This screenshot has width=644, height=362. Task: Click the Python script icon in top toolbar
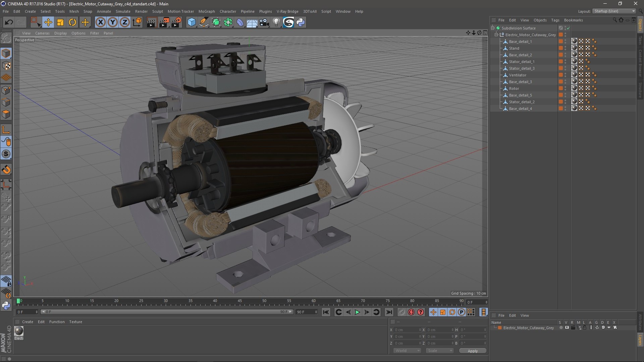(301, 22)
